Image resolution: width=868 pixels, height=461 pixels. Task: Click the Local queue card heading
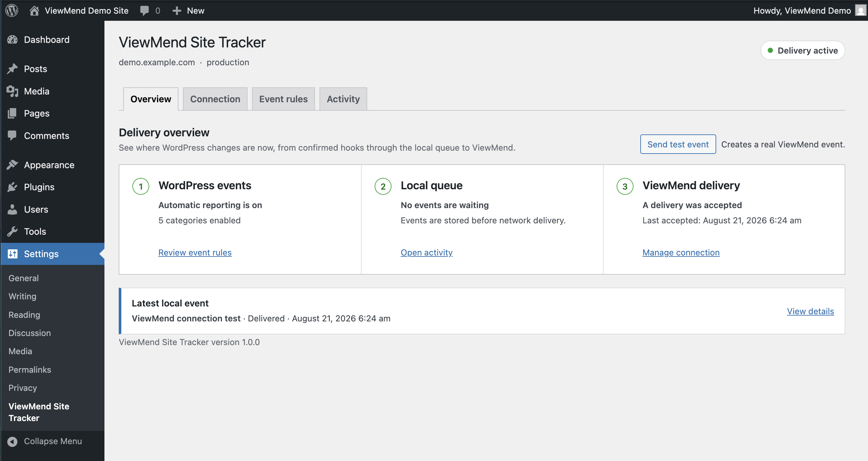point(431,185)
